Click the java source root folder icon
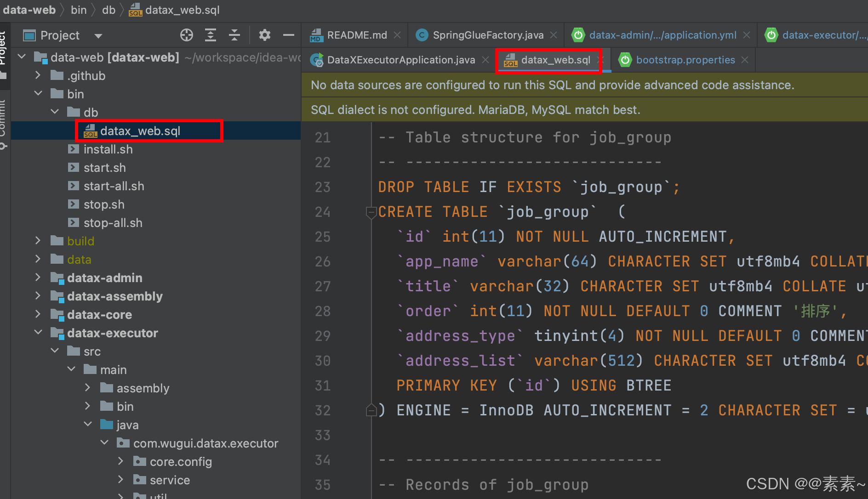Screen dimensions: 868x499 tap(107, 424)
